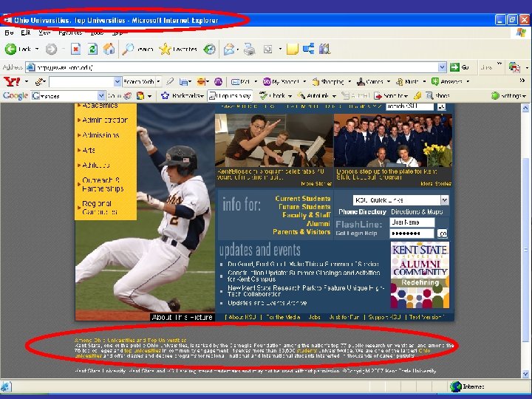The height and width of the screenshot is (399, 532).
Task: Click the blue Messenger people icon
Action: click(308, 50)
